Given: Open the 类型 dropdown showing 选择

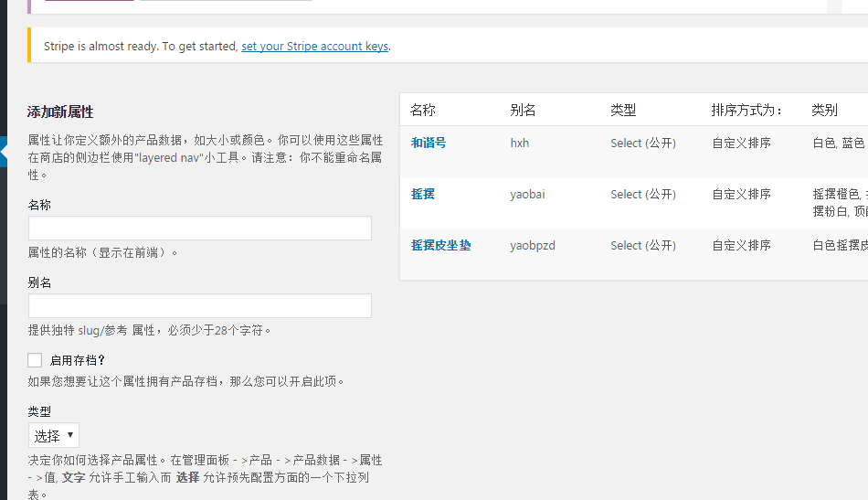Looking at the screenshot, I should coord(54,435).
